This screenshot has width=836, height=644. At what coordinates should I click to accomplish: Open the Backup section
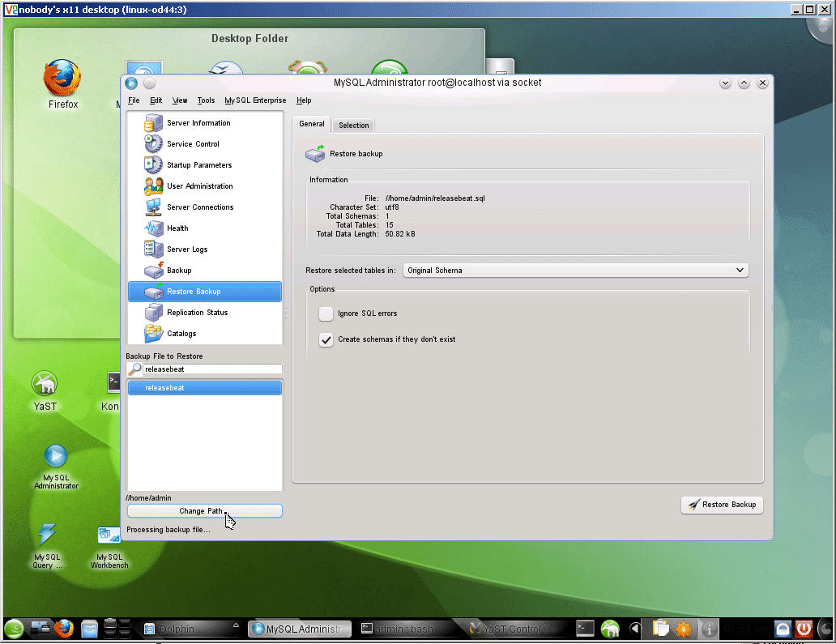click(x=205, y=271)
